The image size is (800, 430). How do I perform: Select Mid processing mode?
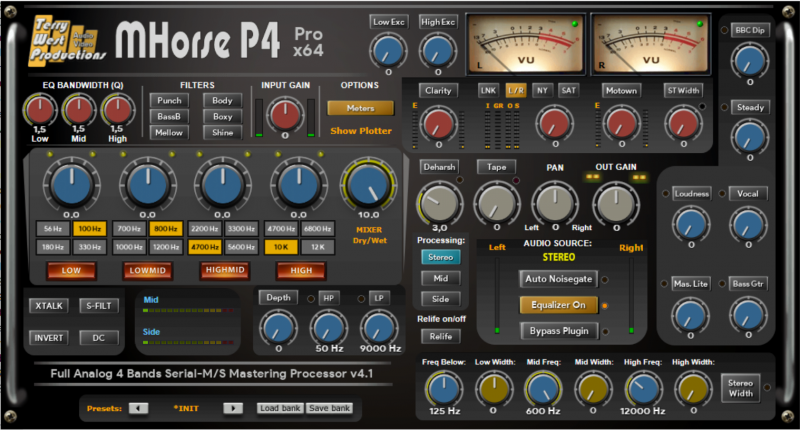pos(440,278)
